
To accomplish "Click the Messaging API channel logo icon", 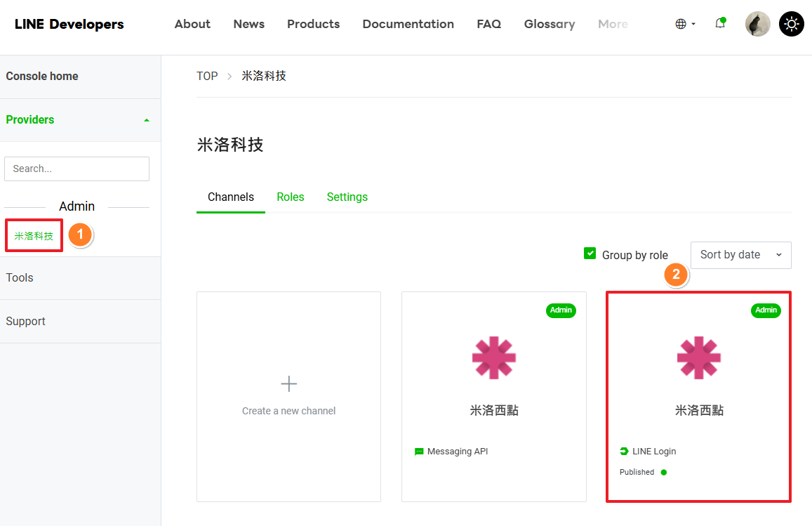I will tap(493, 358).
